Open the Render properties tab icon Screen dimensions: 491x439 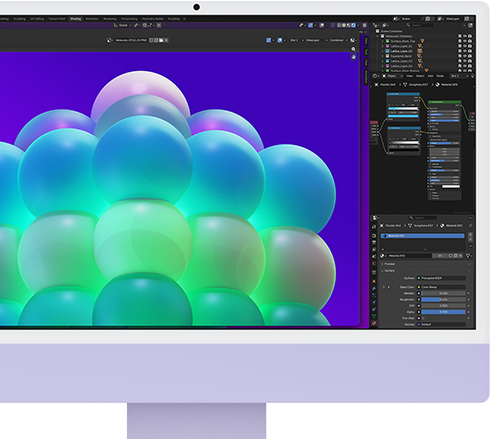[x=374, y=236]
